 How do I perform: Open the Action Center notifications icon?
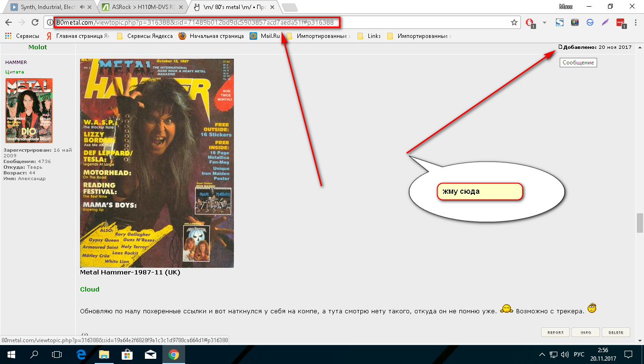coord(628,355)
